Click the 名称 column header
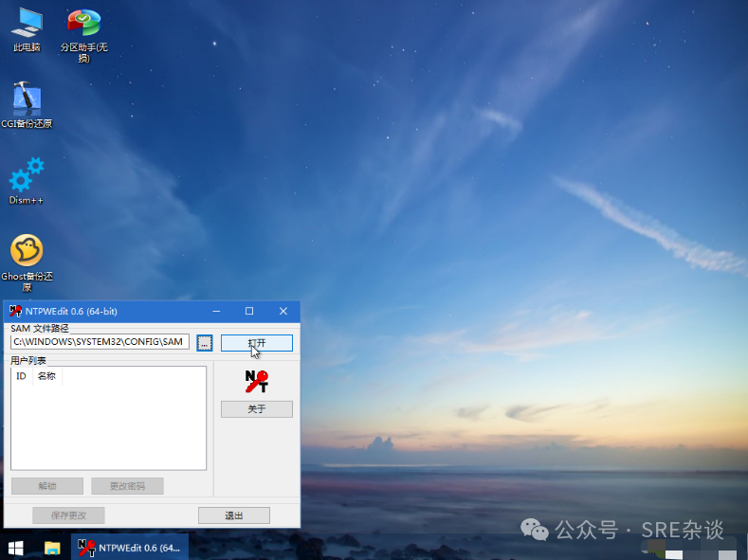Image resolution: width=748 pixels, height=560 pixels. (46, 376)
